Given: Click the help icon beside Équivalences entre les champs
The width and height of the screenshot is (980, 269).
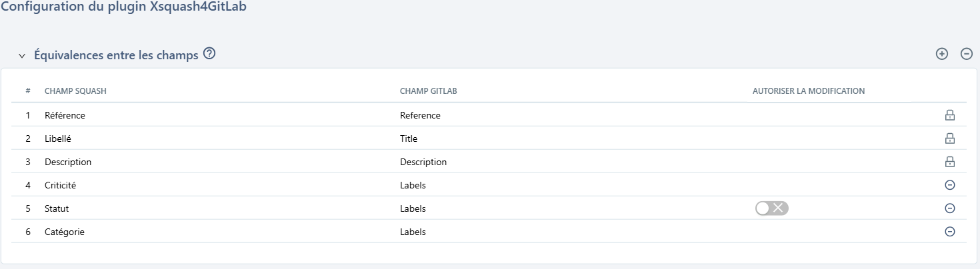Looking at the screenshot, I should (209, 55).
